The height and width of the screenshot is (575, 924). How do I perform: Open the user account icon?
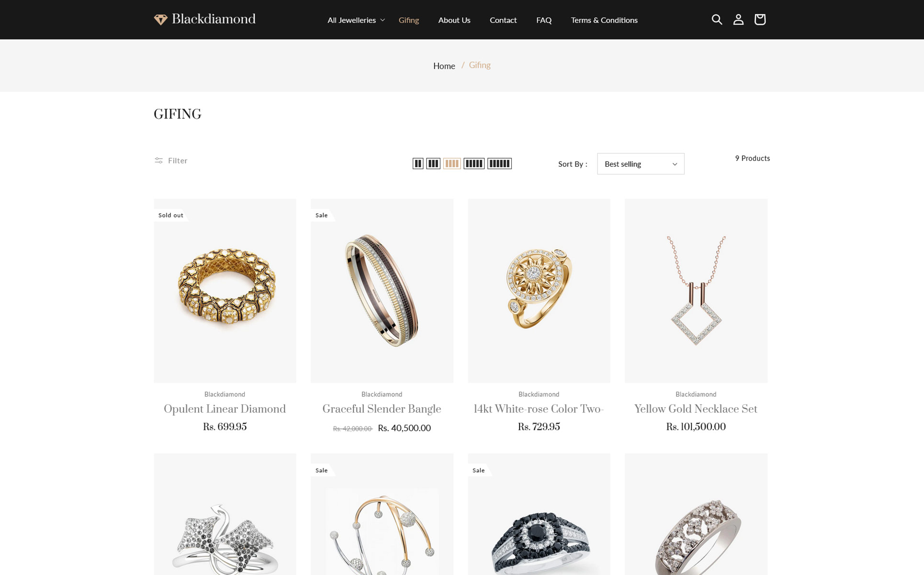click(x=738, y=20)
